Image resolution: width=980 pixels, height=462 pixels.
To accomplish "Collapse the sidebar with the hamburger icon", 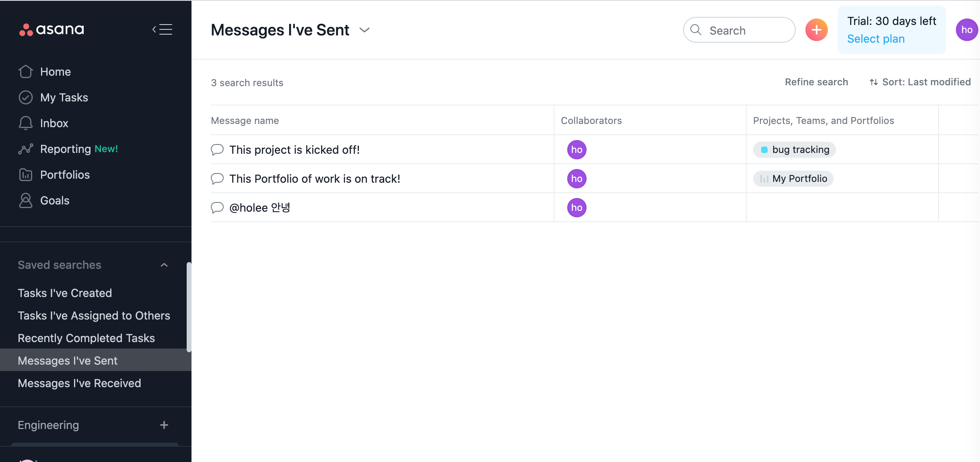I will tap(162, 29).
